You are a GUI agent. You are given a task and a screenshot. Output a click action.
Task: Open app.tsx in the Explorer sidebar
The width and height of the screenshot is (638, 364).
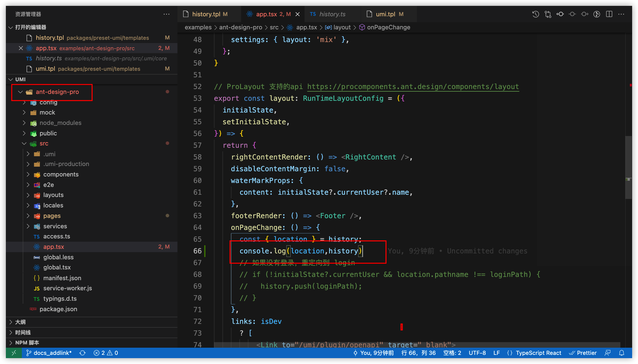(x=53, y=247)
